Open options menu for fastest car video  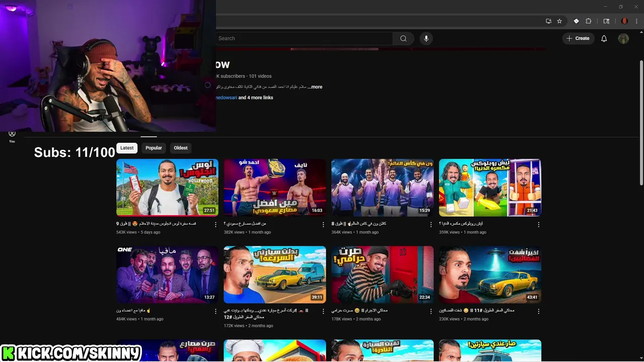coord(324,312)
